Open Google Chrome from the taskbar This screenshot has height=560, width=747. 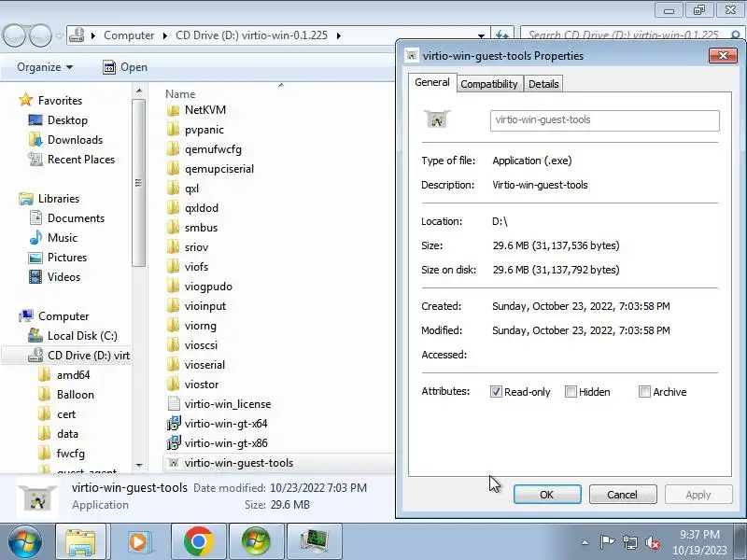pos(199,541)
